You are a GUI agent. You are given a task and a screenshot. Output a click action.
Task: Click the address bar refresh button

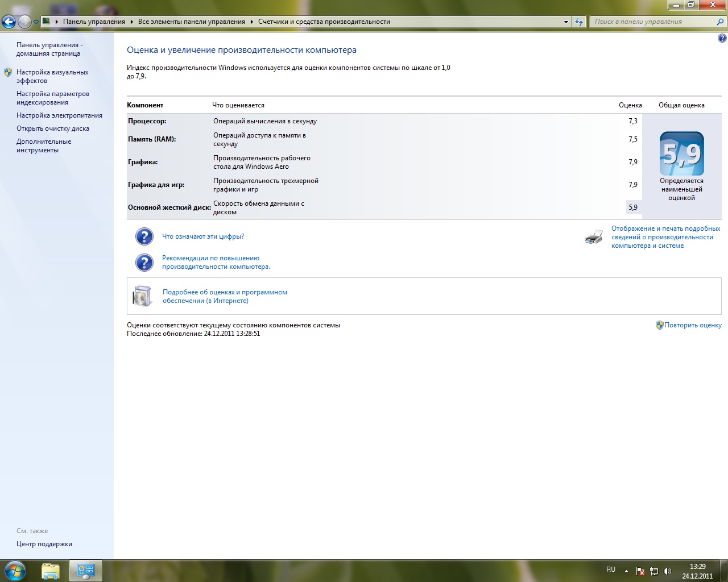coord(579,22)
